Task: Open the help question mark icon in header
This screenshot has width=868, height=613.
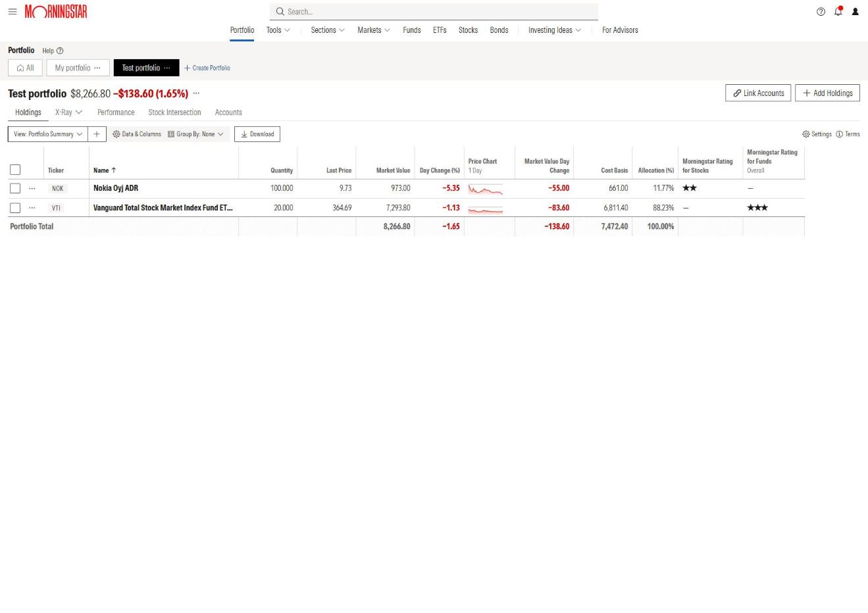Action: click(821, 12)
